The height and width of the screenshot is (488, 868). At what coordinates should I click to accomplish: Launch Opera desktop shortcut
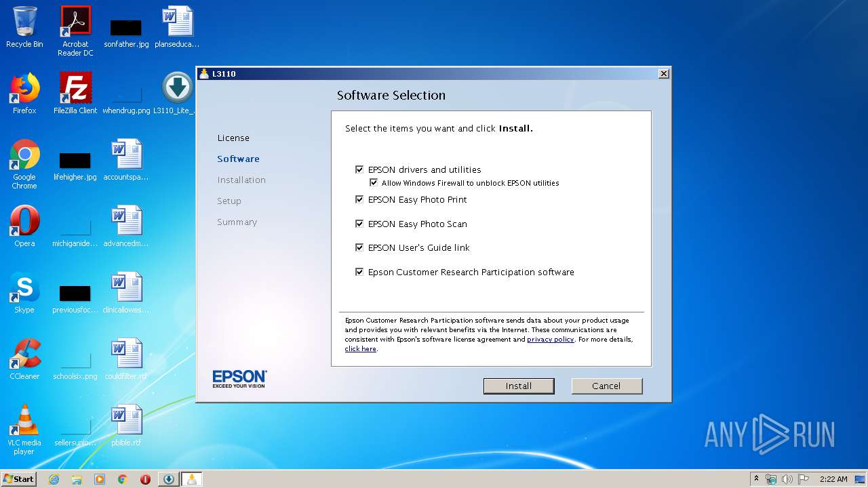[24, 226]
